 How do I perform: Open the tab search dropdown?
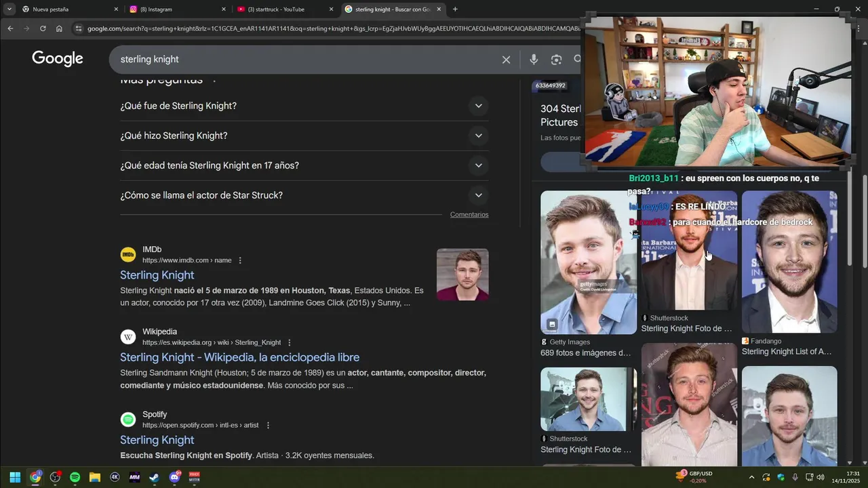pyautogui.click(x=9, y=9)
